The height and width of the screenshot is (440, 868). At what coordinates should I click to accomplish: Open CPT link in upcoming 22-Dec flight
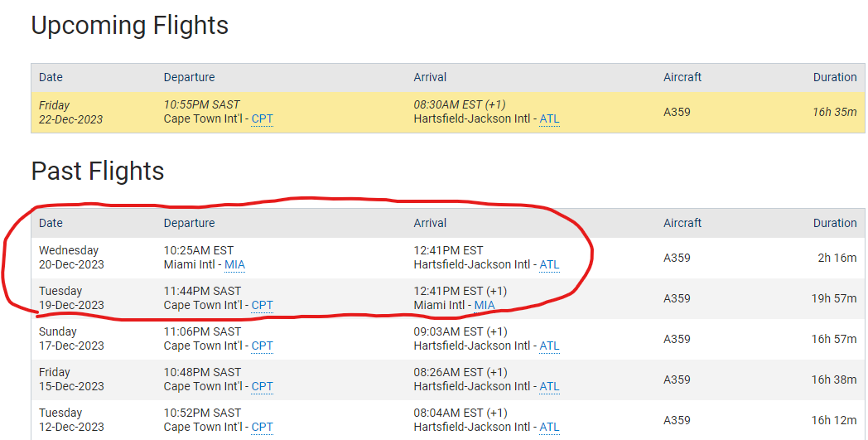coord(262,119)
